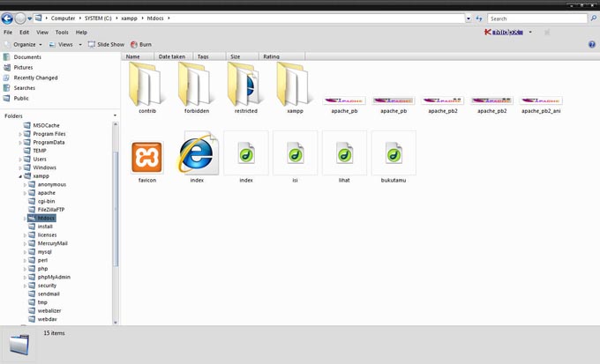Sort by the Rating column header
This screenshot has height=364, width=600.
tap(282, 56)
